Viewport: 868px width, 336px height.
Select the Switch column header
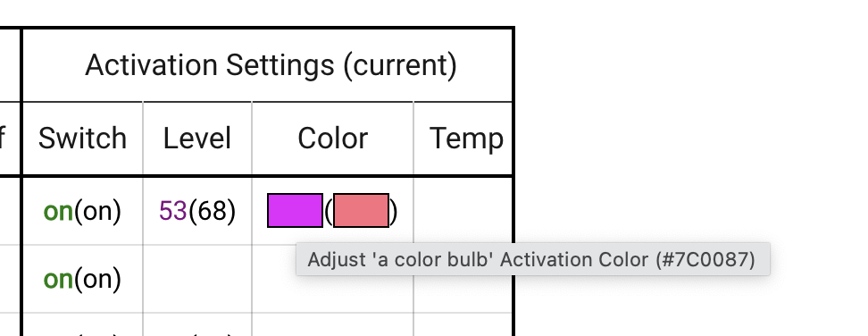pyautogui.click(x=82, y=139)
